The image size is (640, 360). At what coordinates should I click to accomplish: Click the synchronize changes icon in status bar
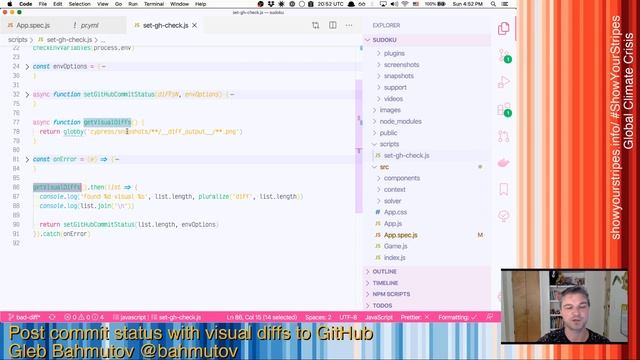(52, 317)
